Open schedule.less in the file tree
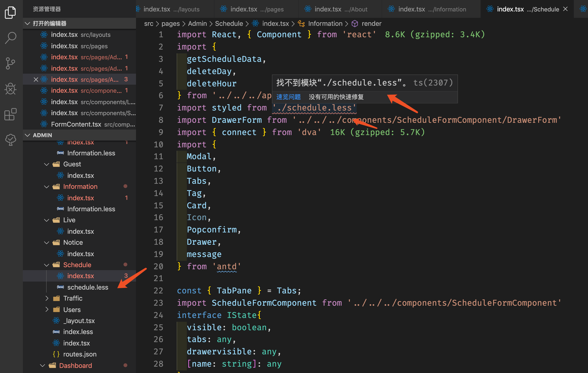The image size is (588, 373). [x=87, y=287]
